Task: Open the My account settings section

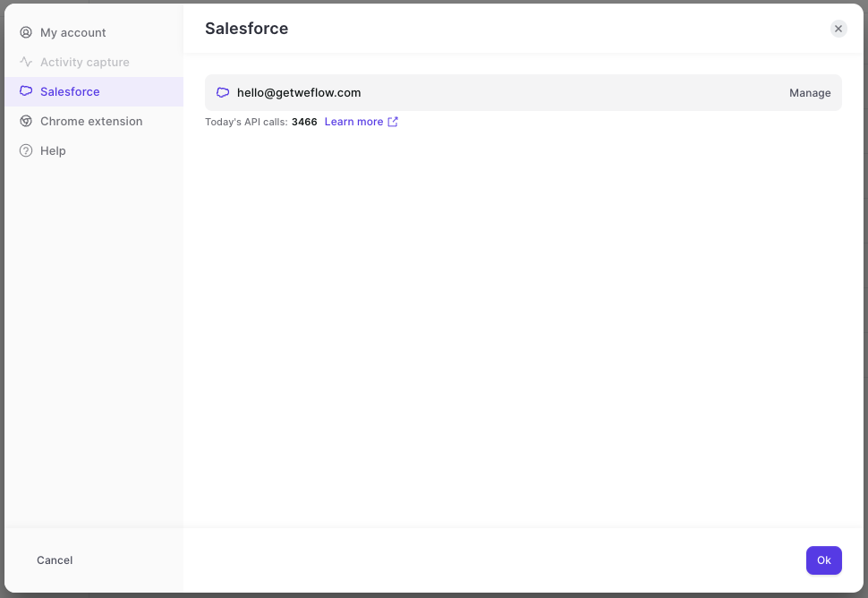Action: click(94, 32)
